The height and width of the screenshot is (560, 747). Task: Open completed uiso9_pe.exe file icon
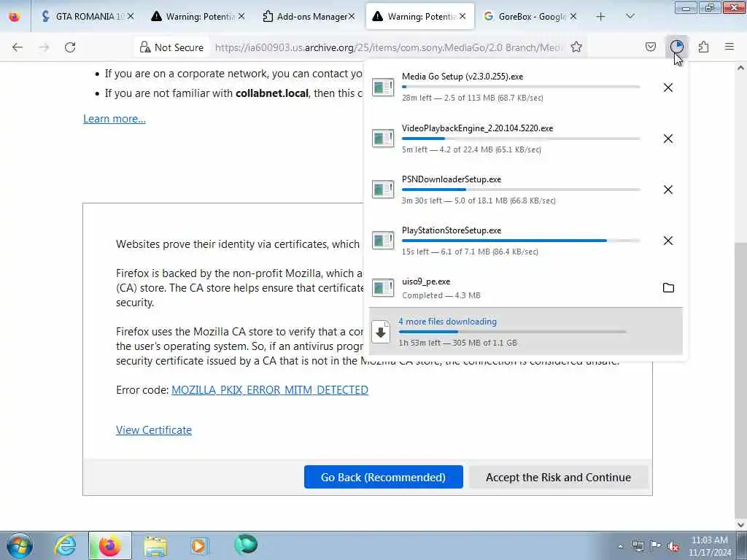[383, 287]
